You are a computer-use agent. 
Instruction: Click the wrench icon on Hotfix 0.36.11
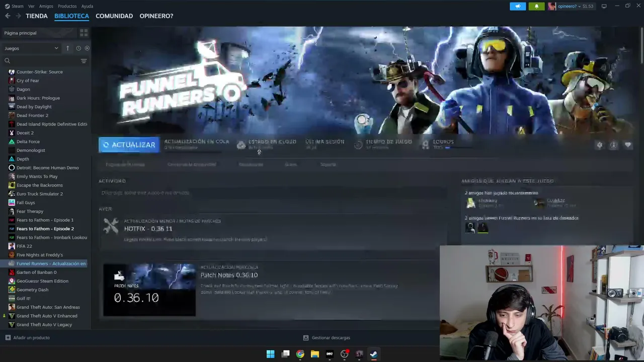(111, 225)
